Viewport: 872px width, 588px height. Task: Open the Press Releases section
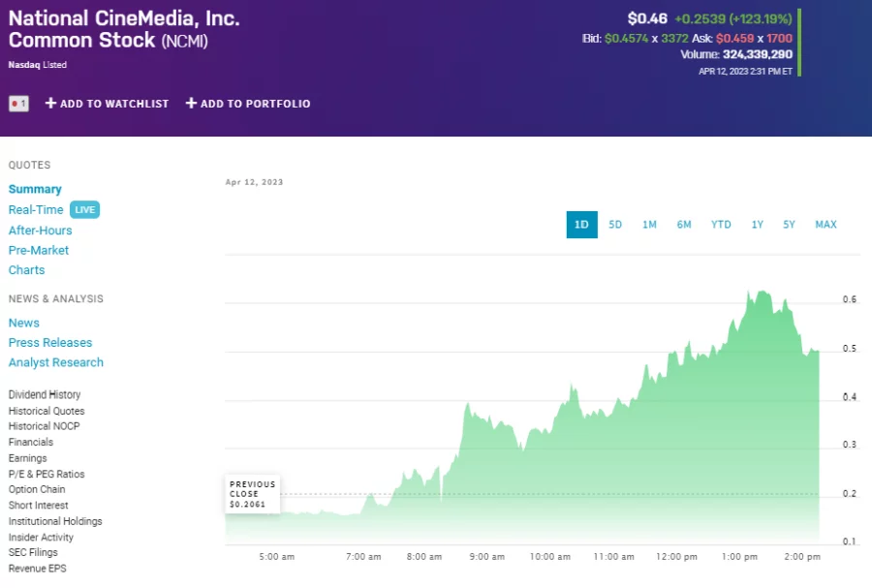click(50, 342)
